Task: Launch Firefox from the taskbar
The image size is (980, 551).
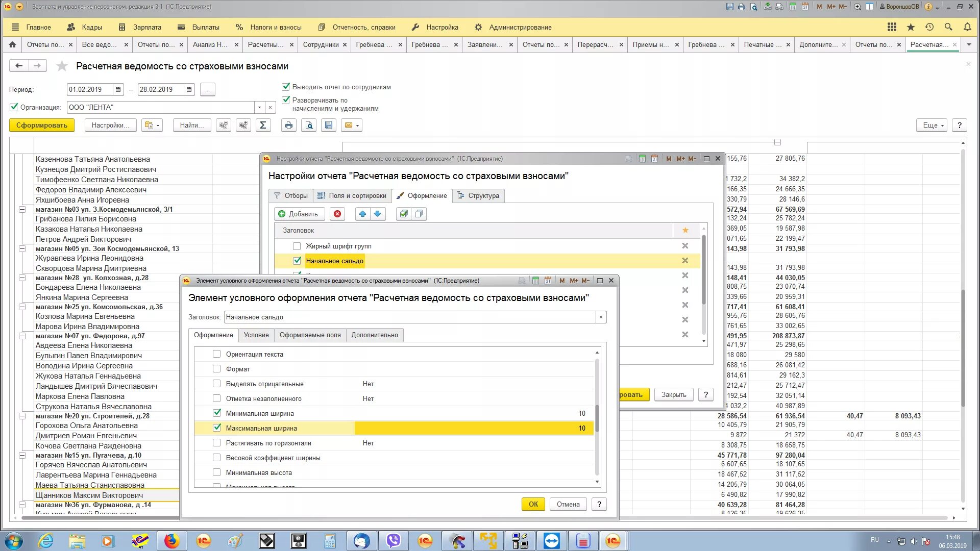Action: tap(171, 541)
